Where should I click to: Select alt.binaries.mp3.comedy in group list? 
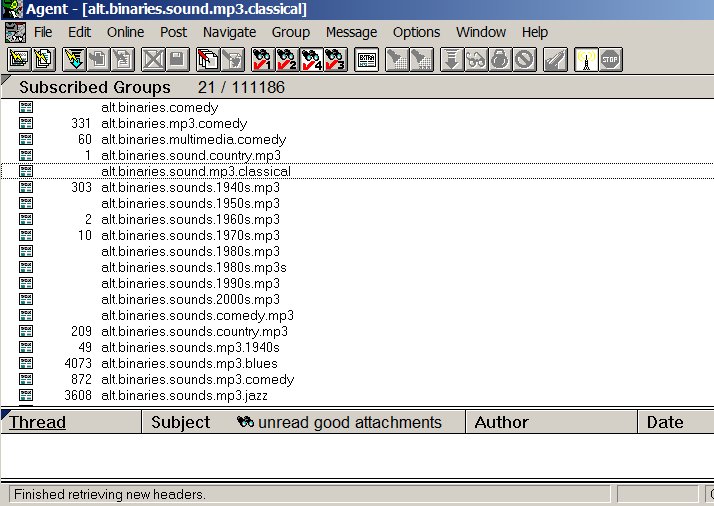[173, 123]
